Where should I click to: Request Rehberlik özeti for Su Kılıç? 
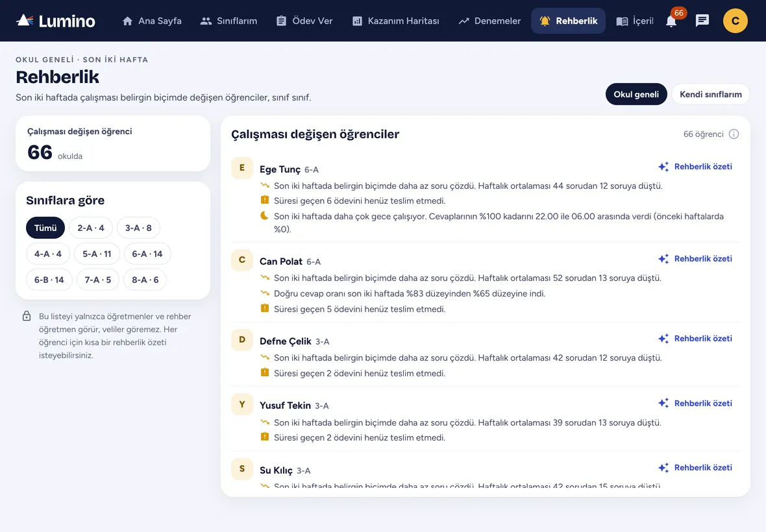point(695,468)
